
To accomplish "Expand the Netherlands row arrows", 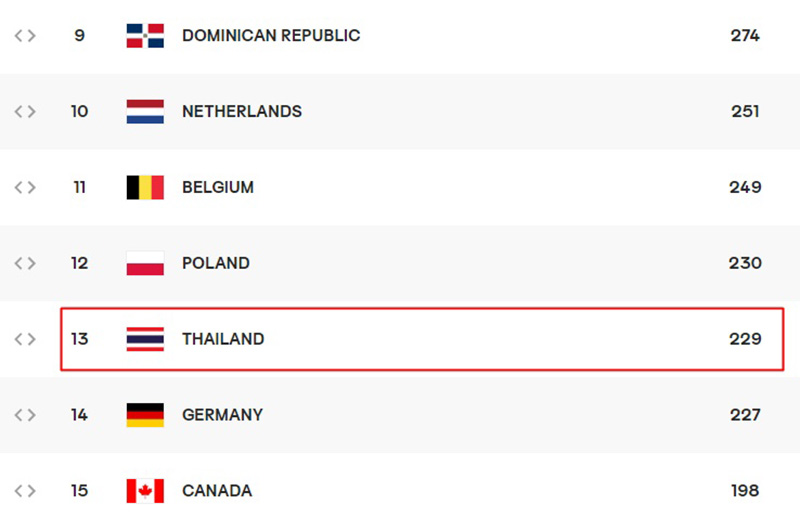I will [25, 112].
